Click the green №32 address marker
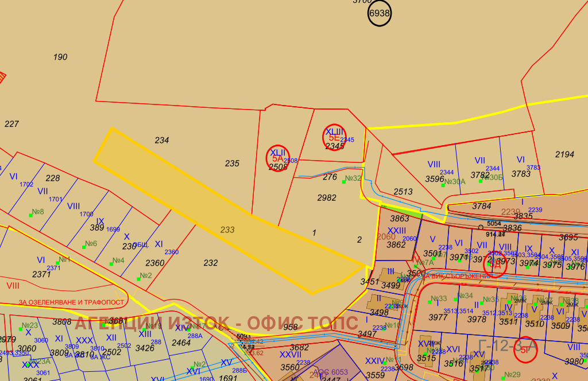The image size is (588, 381). (x=350, y=178)
